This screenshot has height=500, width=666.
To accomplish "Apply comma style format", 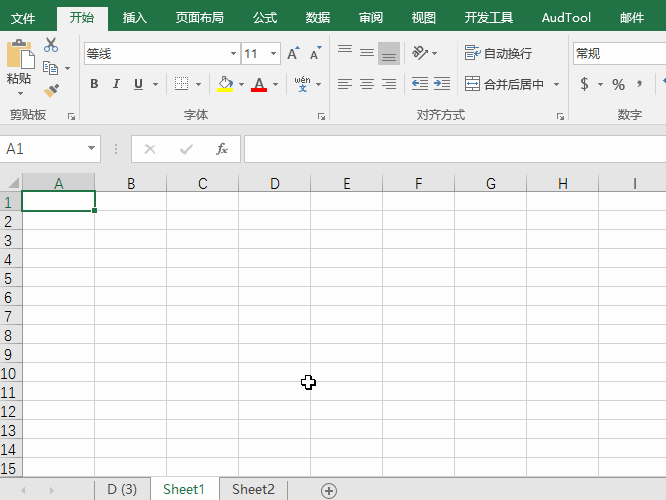I will pyautogui.click(x=639, y=84).
